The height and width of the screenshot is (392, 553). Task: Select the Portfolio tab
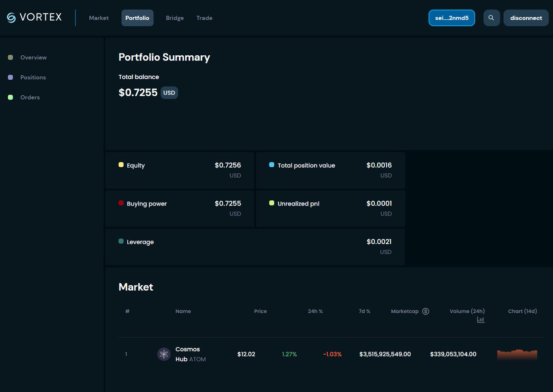pos(137,18)
